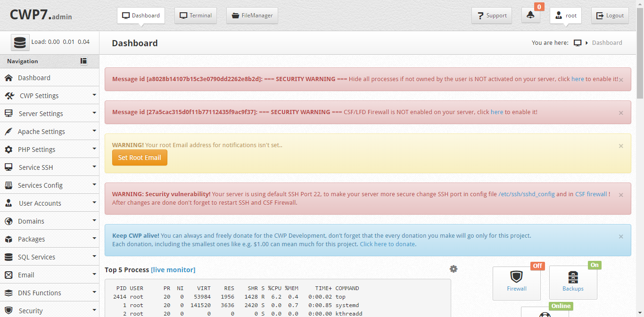The image size is (644, 317).
Task: Expand the Apache Settings menu arrow
Action: point(94,131)
